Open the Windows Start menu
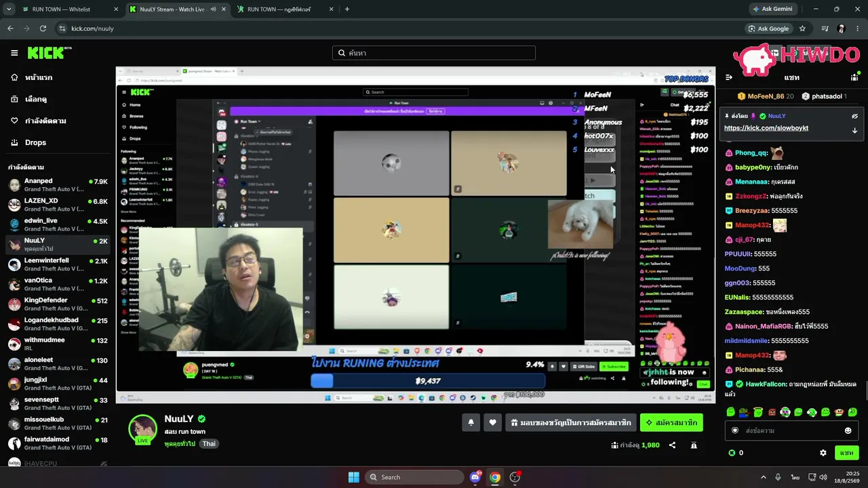The height and width of the screenshot is (488, 868). click(353, 477)
